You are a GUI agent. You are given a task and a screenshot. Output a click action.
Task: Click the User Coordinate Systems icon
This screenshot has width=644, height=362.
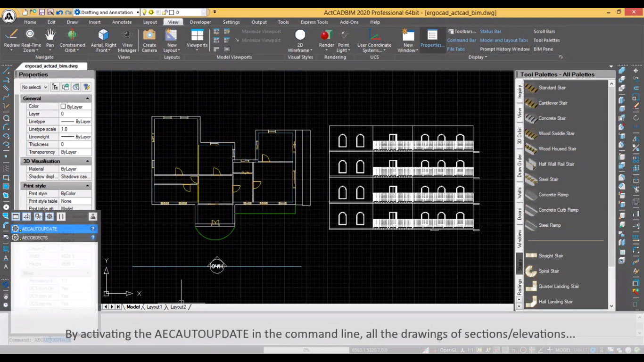tap(374, 34)
